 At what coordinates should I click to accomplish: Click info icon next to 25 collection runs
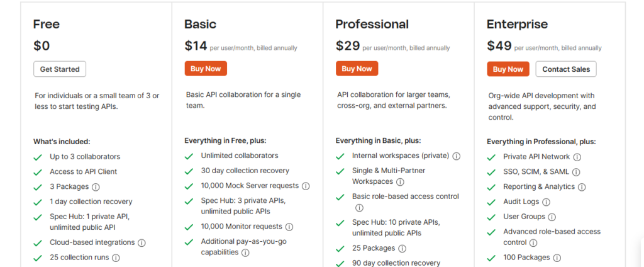pos(116,258)
